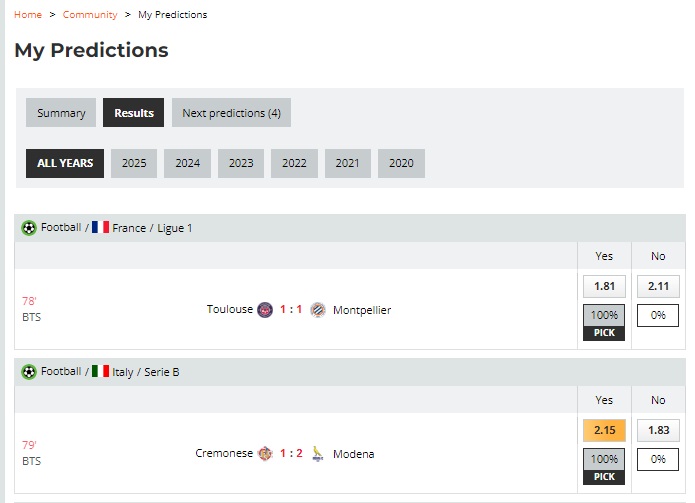Viewport: 695px width, 503px height.
Task: Click the football icon in Ligue 1 header
Action: click(x=29, y=228)
